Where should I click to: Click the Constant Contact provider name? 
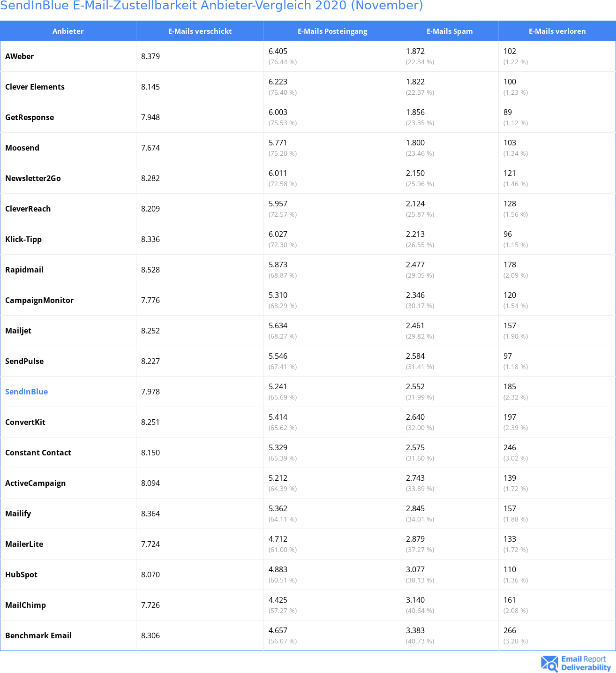(x=38, y=453)
